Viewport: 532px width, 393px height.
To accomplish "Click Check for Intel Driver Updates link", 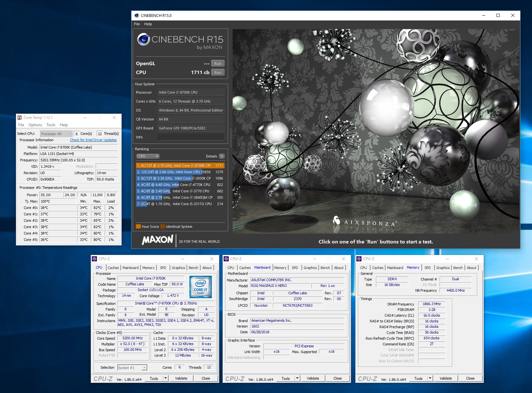I will coord(93,140).
